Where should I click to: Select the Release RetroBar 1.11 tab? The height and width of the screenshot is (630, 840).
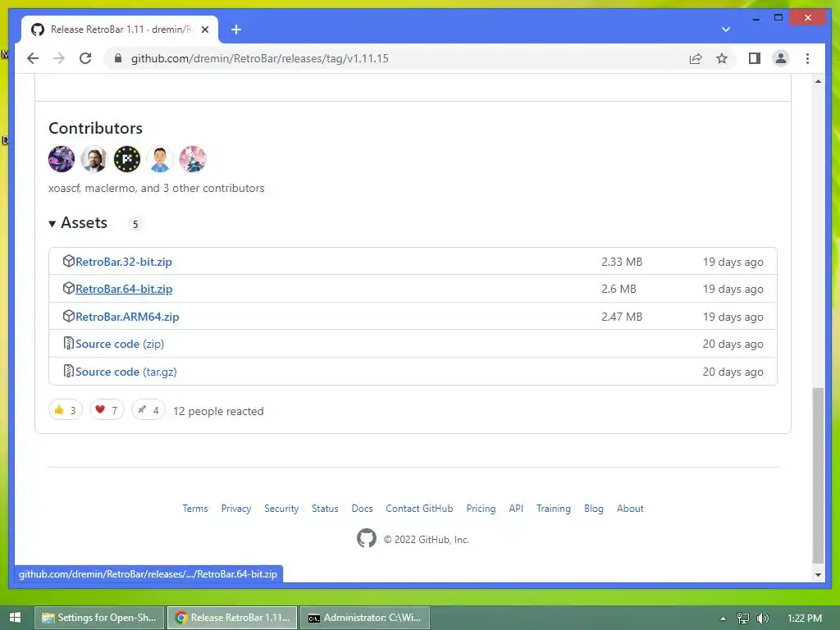click(x=120, y=30)
